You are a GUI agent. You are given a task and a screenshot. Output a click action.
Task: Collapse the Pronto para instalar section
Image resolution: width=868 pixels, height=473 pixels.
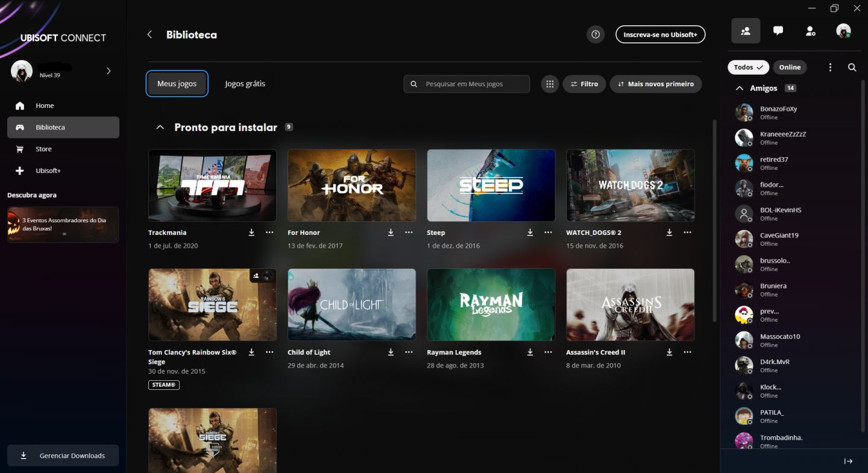click(160, 127)
